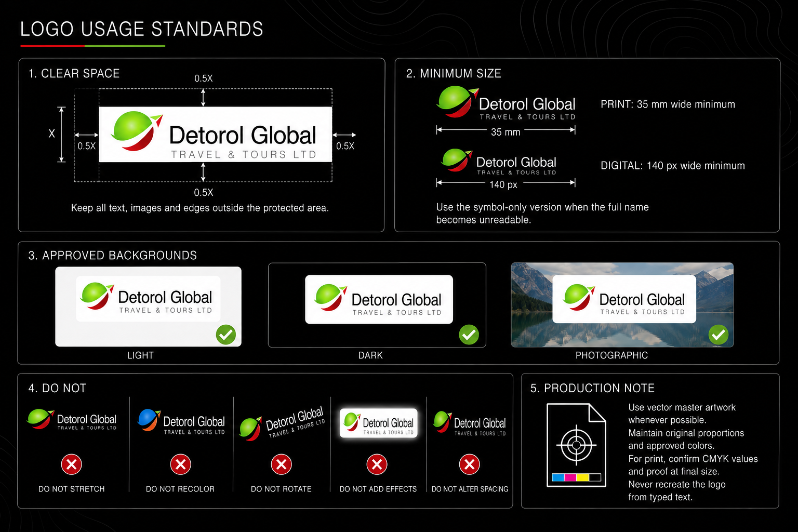Click "PRINT: 35 mm wide minimum"
Image resolution: width=798 pixels, height=532 pixels.
click(x=668, y=104)
